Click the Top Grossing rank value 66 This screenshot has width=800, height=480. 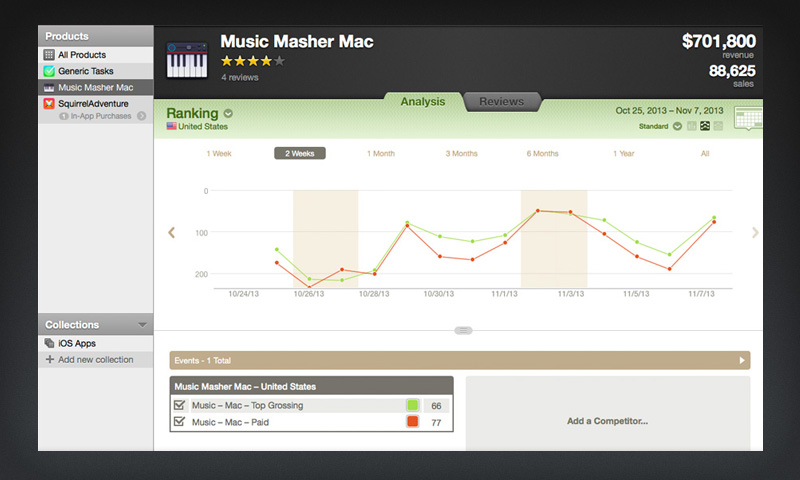[x=436, y=406]
